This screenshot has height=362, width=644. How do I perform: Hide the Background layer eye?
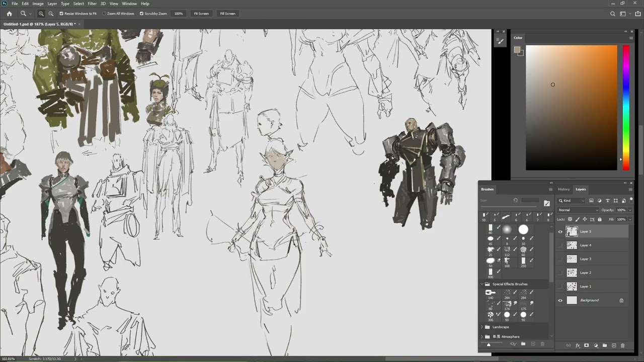[x=560, y=301]
